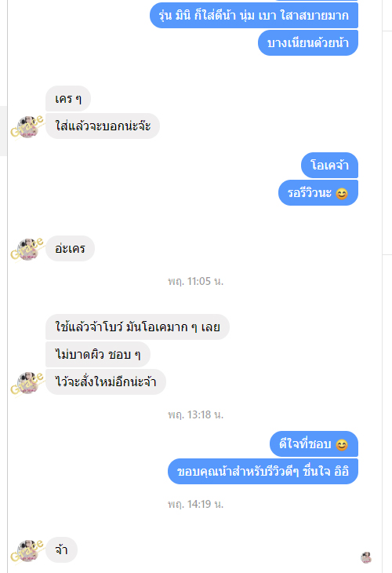Open the profile avatar next to จ้า
The height and width of the screenshot is (573, 392).
point(27,550)
